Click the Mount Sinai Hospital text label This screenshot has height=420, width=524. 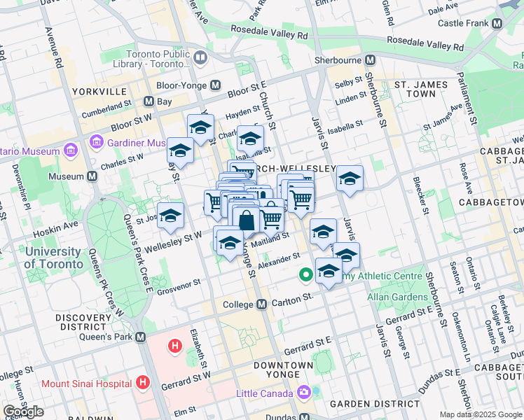tap(87, 384)
